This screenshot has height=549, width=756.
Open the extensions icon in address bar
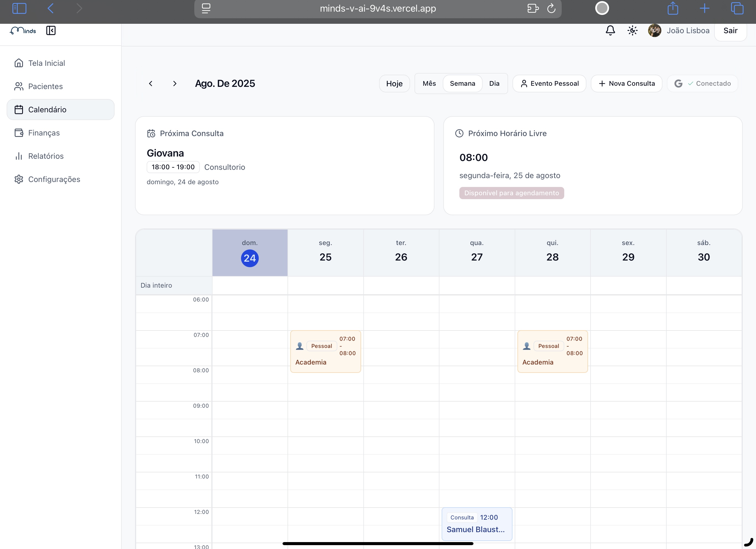[x=533, y=8]
